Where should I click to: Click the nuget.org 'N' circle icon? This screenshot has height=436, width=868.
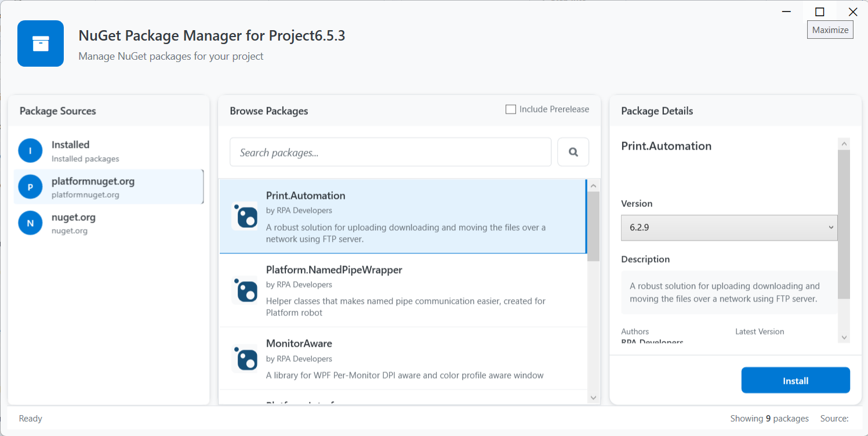point(30,223)
